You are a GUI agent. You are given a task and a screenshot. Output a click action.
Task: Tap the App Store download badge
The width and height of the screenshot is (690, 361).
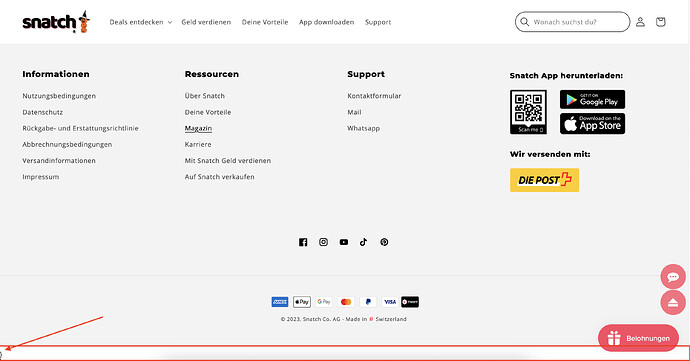592,124
